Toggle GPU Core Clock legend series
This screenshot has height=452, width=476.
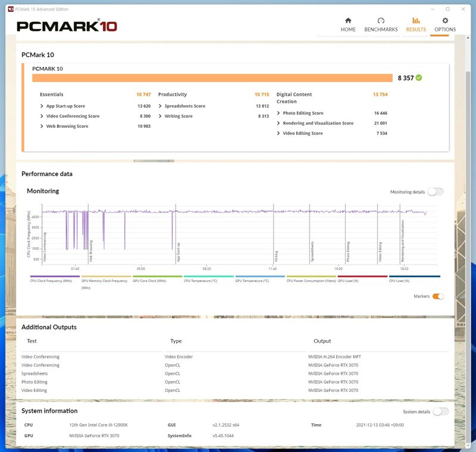157,280
